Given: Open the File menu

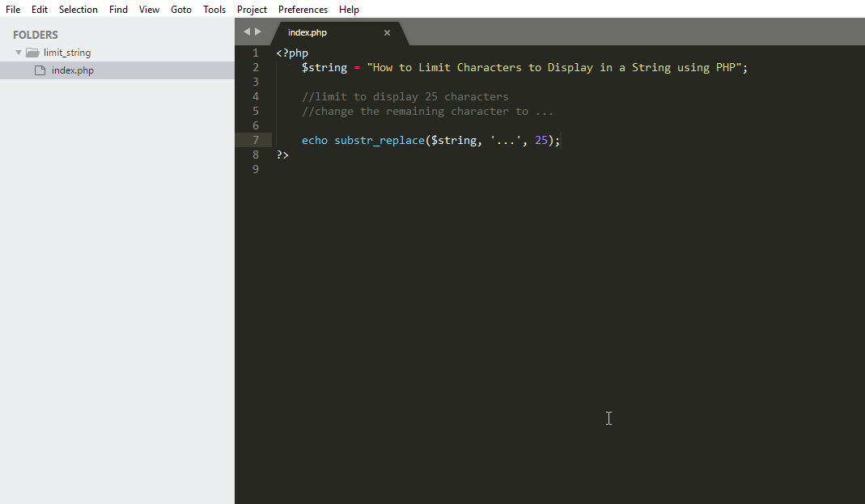Looking at the screenshot, I should (12, 9).
